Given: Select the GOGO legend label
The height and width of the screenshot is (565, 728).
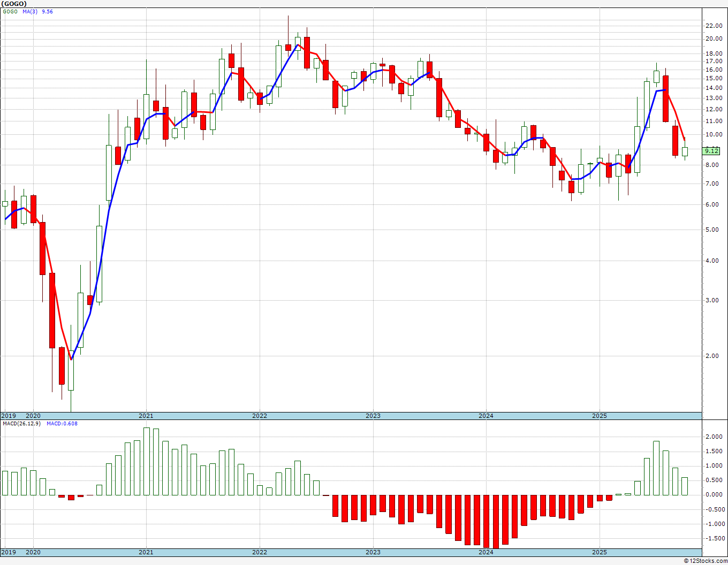Looking at the screenshot, I should click(x=10, y=11).
